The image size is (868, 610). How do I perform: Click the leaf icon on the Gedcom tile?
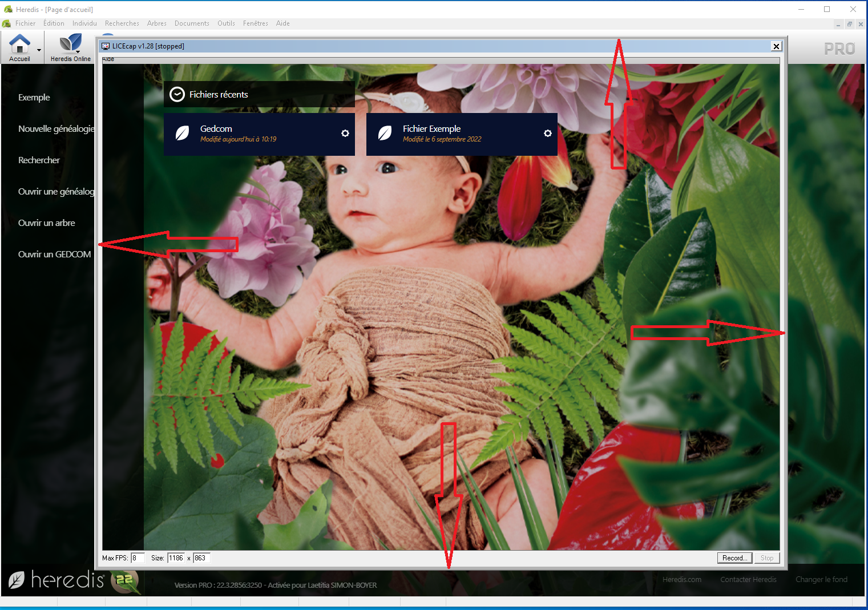pos(182,134)
